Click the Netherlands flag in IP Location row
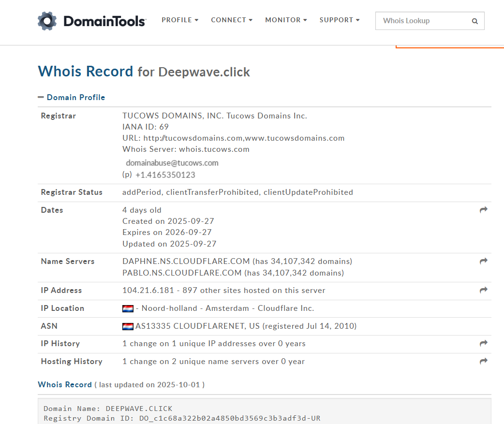Screen dimensions: 504x424 [x=128, y=308]
